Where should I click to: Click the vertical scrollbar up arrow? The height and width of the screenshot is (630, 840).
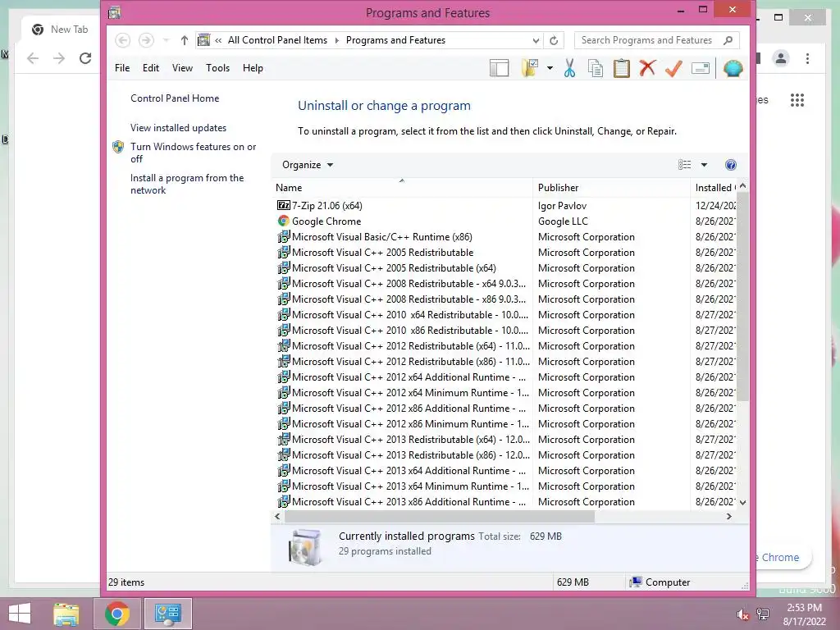742,186
